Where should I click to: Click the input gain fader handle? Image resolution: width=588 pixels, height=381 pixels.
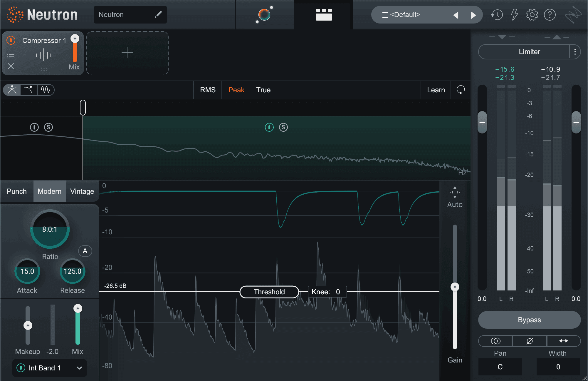[x=482, y=122]
